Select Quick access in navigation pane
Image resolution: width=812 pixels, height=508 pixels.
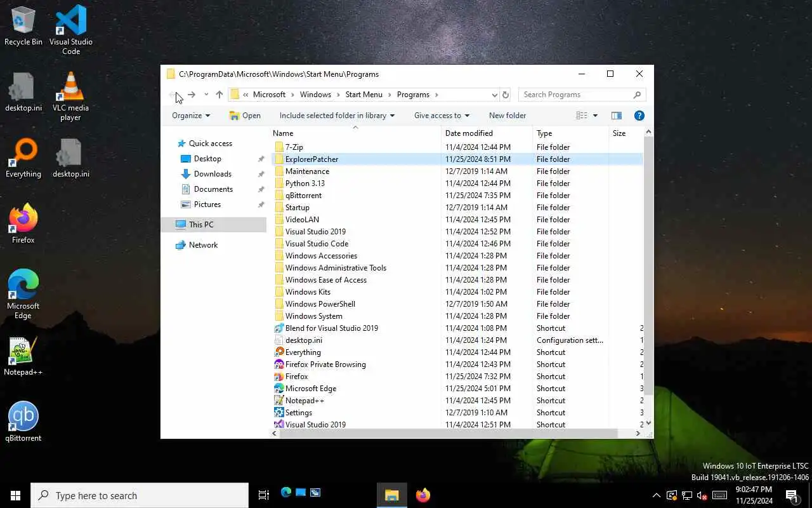(211, 144)
